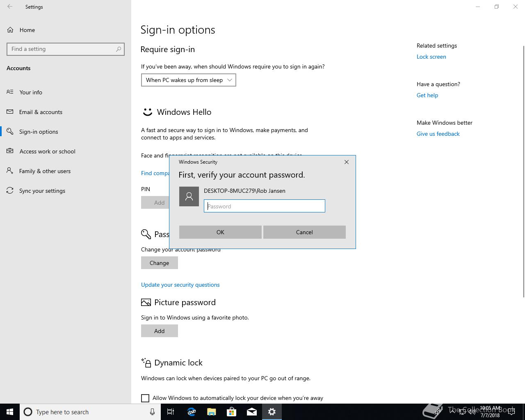Click the Cortana circle icon
This screenshot has width=525, height=420.
(x=28, y=412)
